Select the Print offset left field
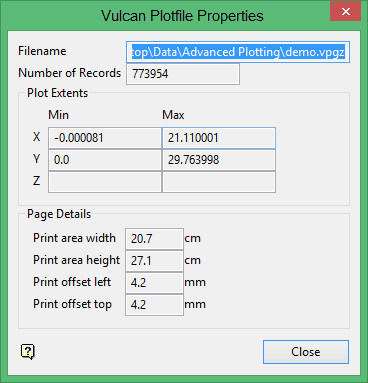Viewport: 368px width, 383px height. pyautogui.click(x=154, y=283)
